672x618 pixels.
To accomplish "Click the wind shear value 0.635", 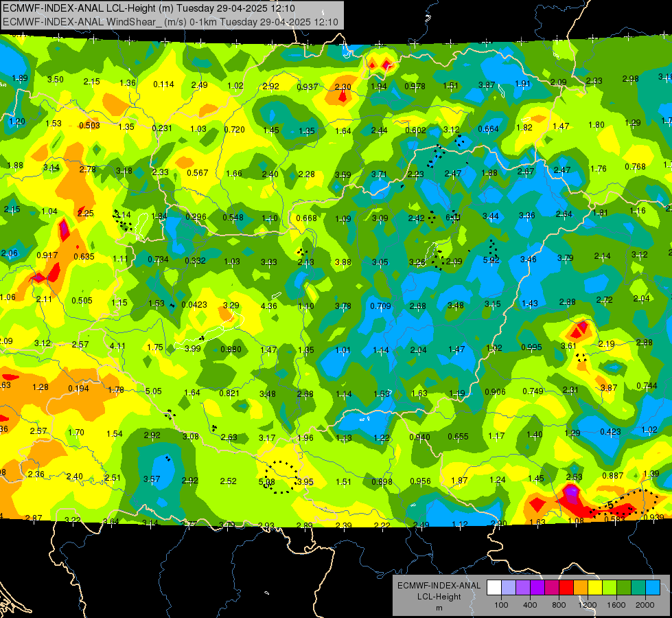I will coord(84,256).
